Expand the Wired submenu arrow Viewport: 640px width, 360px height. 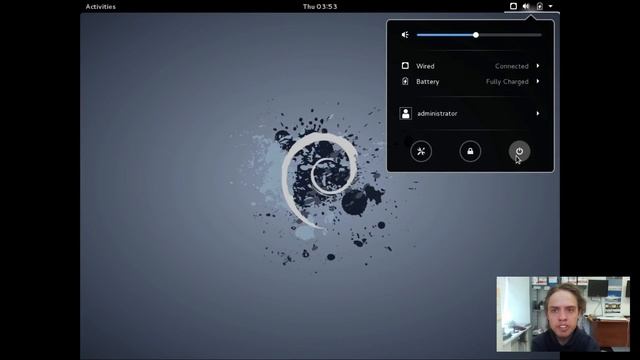pyautogui.click(x=538, y=66)
